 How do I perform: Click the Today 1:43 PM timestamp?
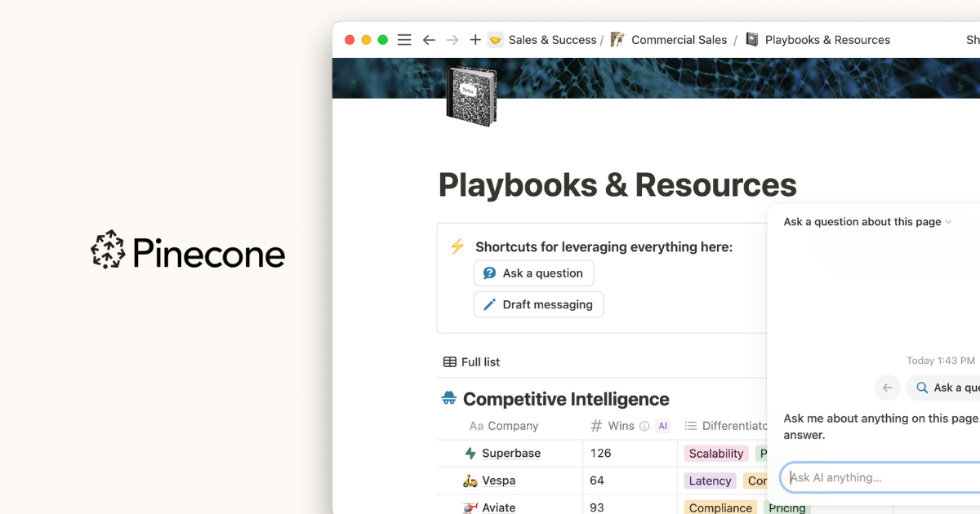click(941, 361)
